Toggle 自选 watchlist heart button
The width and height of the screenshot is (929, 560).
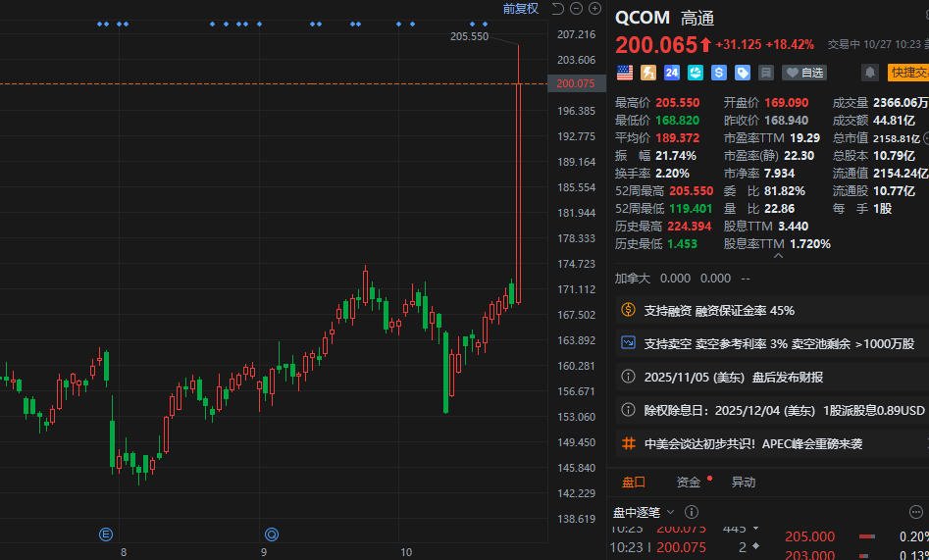click(x=803, y=73)
